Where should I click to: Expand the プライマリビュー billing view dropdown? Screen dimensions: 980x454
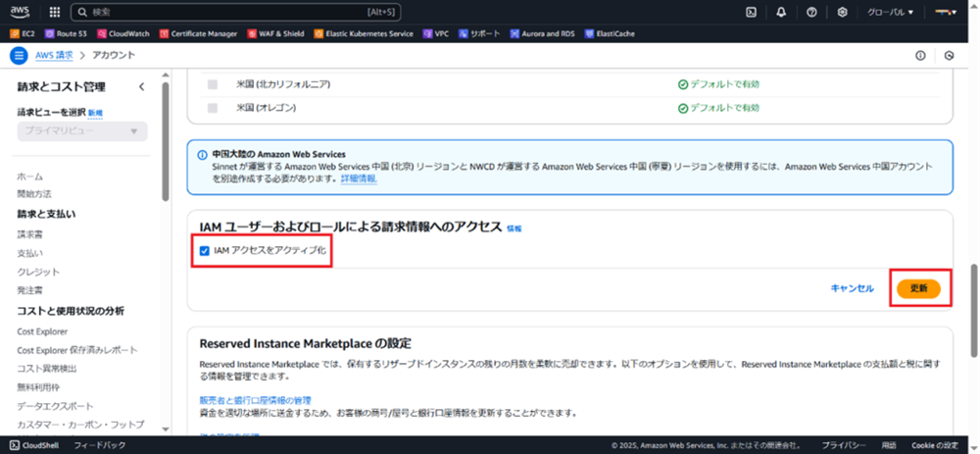coord(82,131)
